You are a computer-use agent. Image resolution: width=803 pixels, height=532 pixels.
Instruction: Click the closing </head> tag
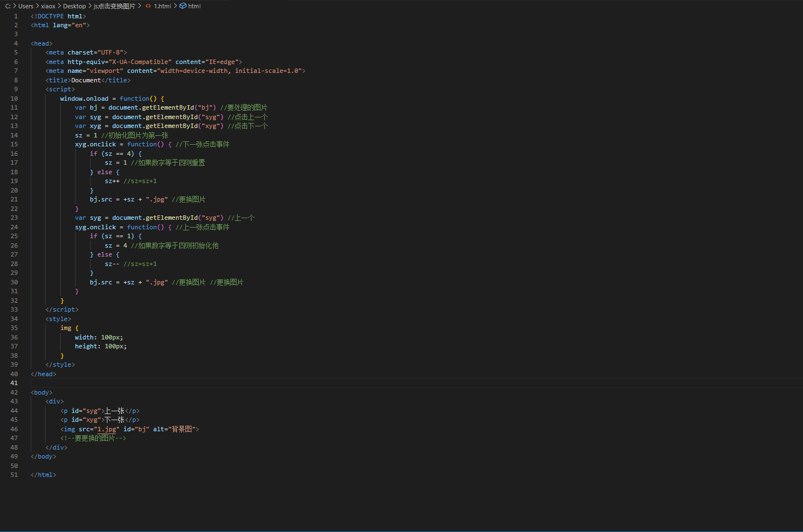point(43,374)
